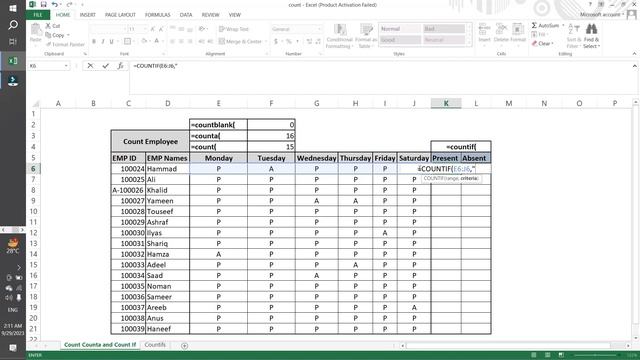
Task: Show hidden system tray icons
Action: (19, 267)
